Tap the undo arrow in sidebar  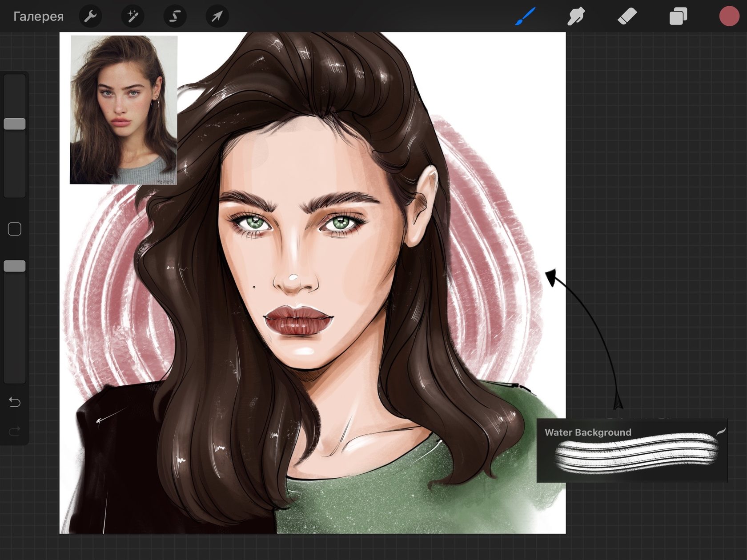click(x=15, y=402)
